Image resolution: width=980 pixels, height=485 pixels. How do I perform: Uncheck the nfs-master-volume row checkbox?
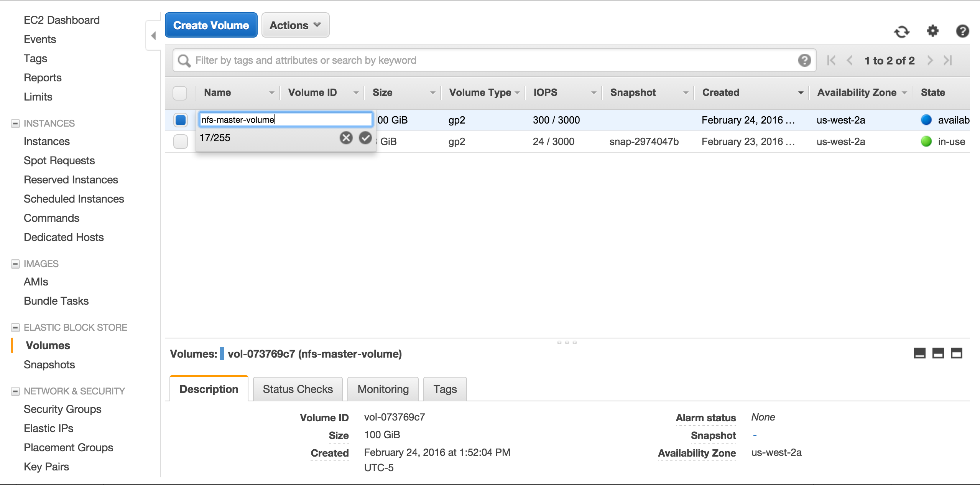pyautogui.click(x=181, y=120)
